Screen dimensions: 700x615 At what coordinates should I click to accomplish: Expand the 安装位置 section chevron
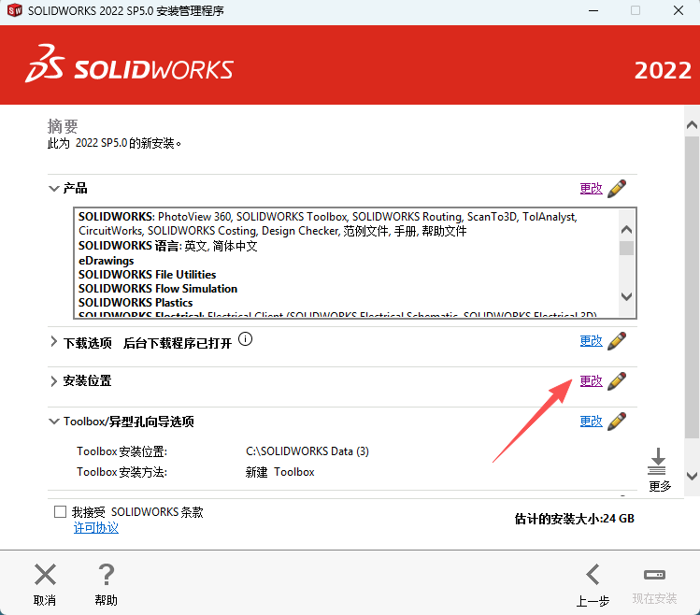click(53, 381)
